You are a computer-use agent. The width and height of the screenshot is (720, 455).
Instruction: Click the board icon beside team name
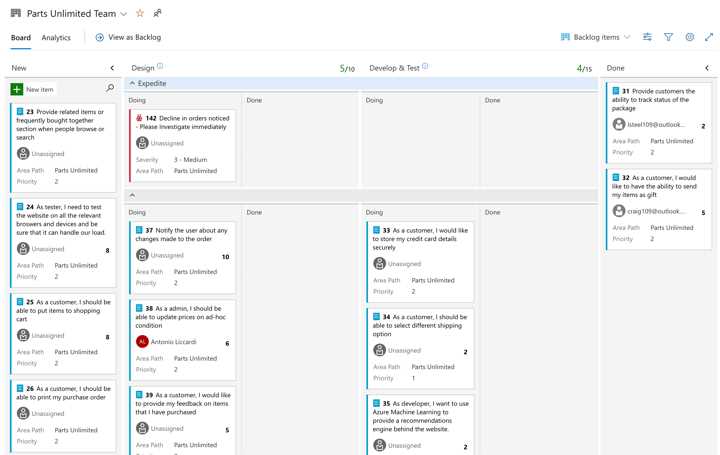coord(16,13)
